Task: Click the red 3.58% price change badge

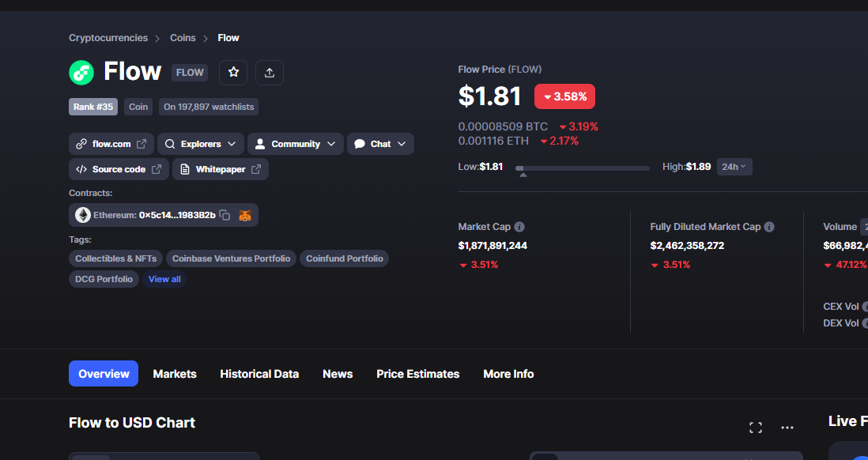Action: [564, 96]
